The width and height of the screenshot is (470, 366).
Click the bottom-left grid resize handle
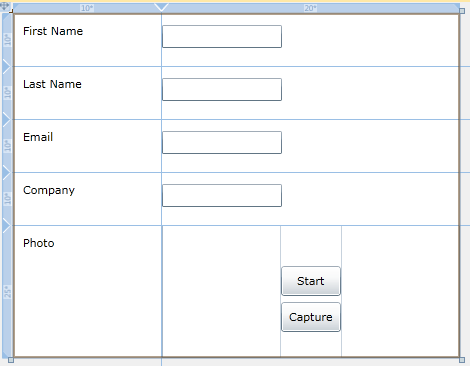[x=11, y=360]
